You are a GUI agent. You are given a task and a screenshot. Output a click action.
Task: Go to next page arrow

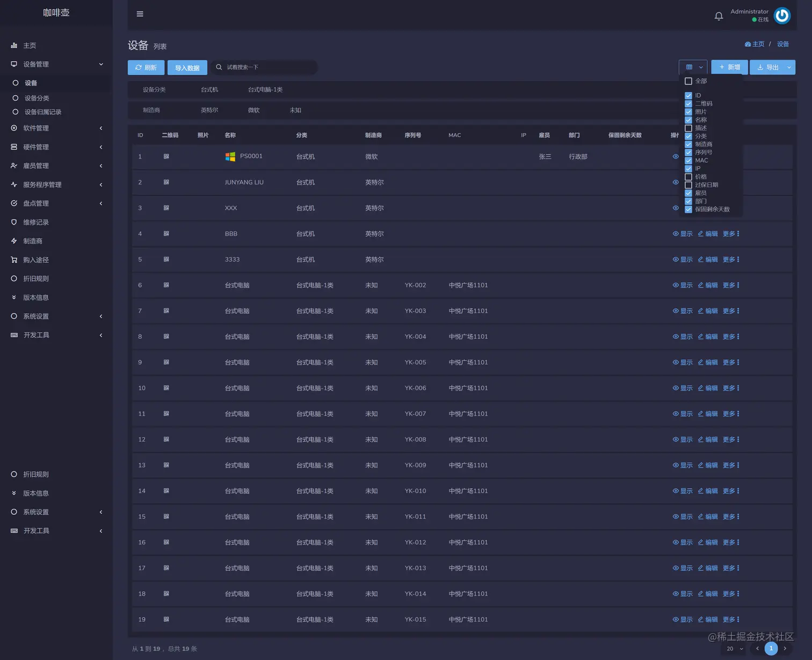[785, 649]
